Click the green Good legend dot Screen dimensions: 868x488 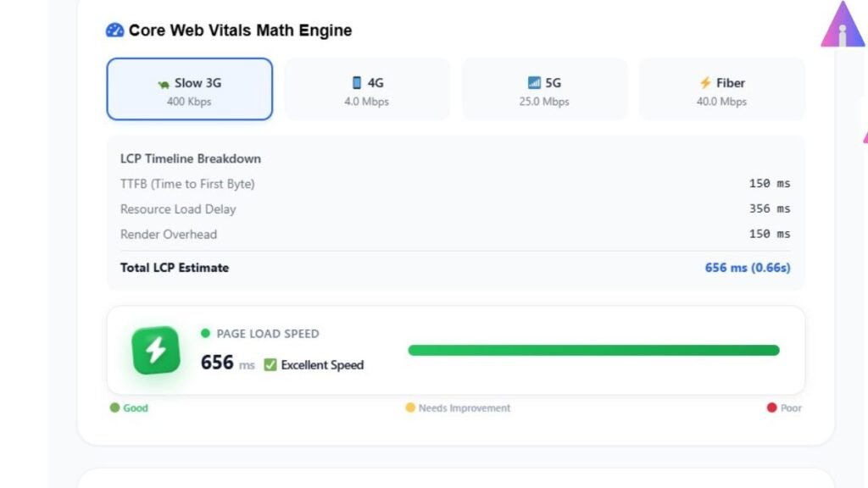(114, 408)
